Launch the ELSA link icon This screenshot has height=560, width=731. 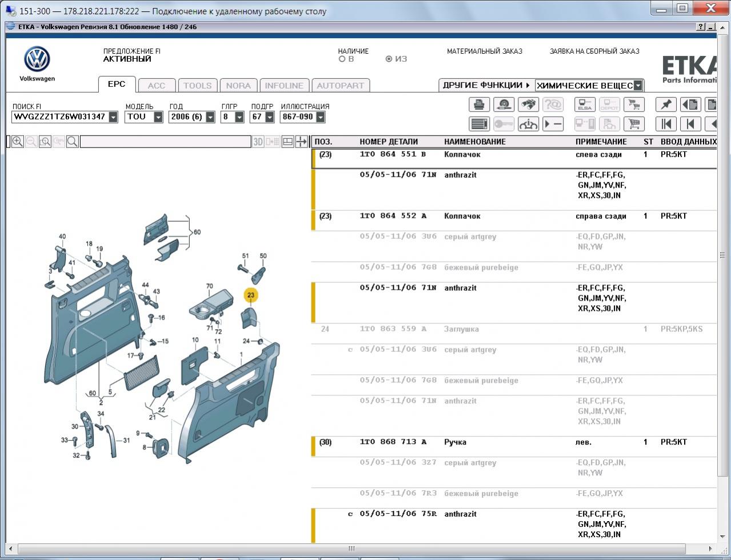[x=585, y=105]
